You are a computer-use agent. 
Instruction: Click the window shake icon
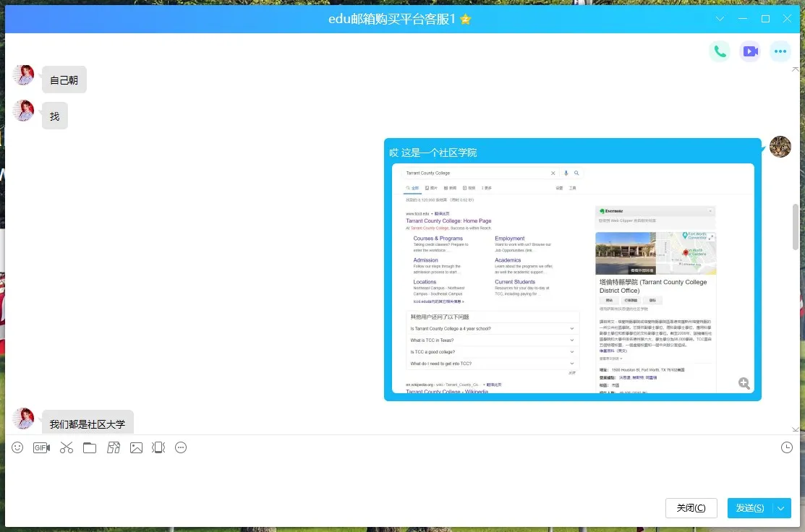click(158, 448)
